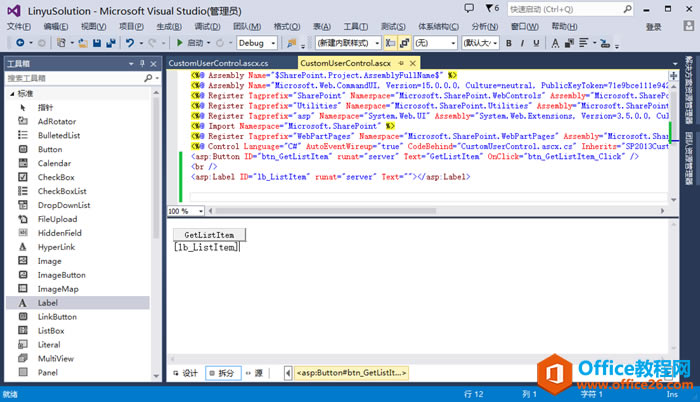Switch to design view mode
The width and height of the screenshot is (700, 402).
[184, 373]
